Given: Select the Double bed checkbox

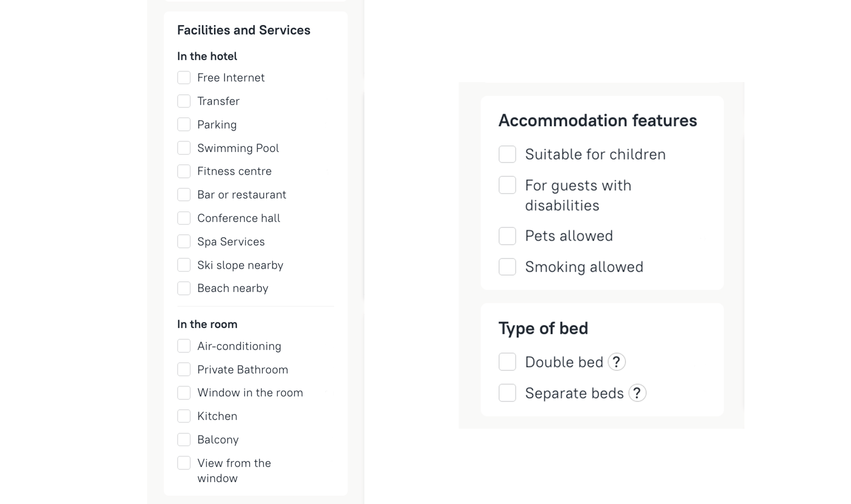Looking at the screenshot, I should pyautogui.click(x=507, y=362).
